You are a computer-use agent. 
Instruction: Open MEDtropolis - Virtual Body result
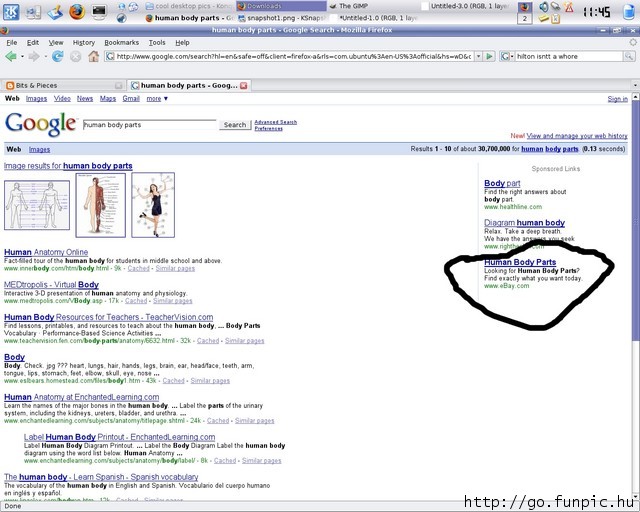tap(51, 285)
